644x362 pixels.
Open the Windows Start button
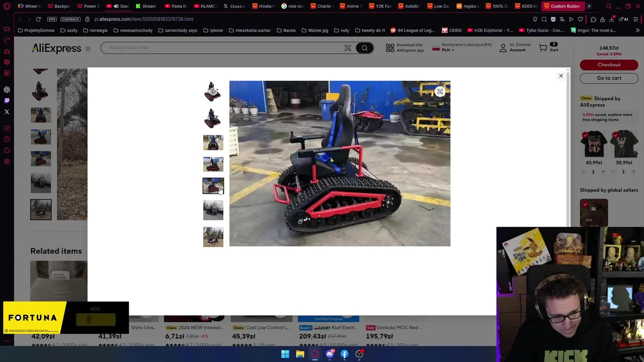(285, 354)
